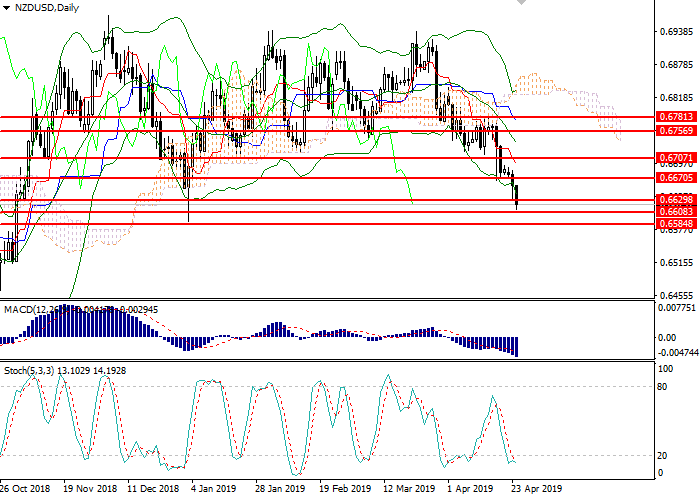Click the 0.67071 resistance level label

click(x=676, y=158)
